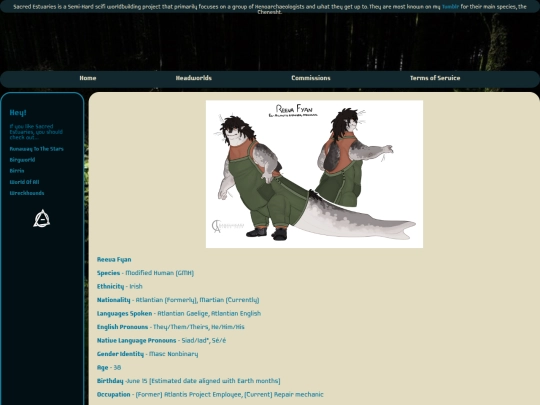Open the Terms of Service page
540x405 pixels.
click(x=435, y=78)
